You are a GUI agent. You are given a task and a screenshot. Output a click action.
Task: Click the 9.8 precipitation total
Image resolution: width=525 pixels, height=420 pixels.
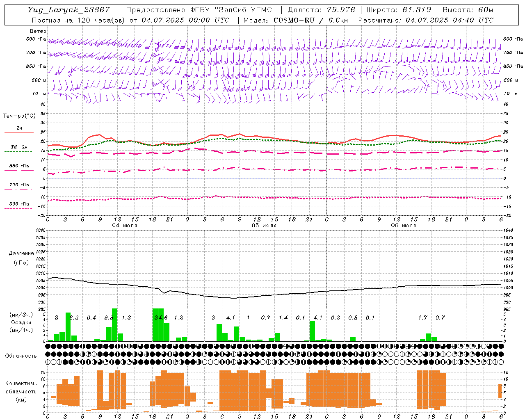coord(109,318)
